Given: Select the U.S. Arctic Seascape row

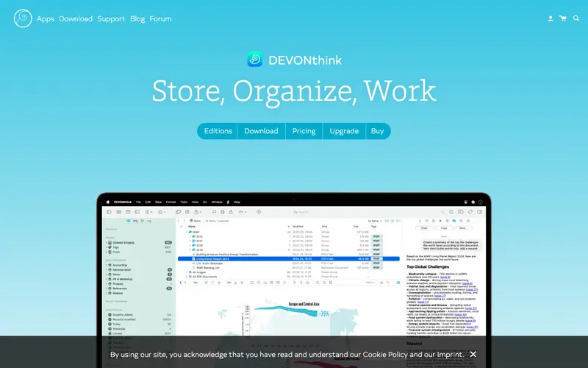Looking at the screenshot, I should pyautogui.click(x=288, y=263).
